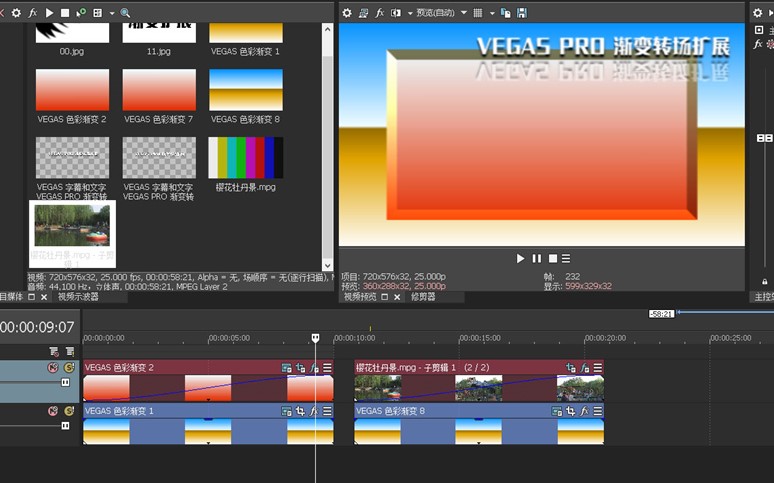
Task: Open event FX for VEGAS 色彩渐变 1 event
Action: [314, 411]
